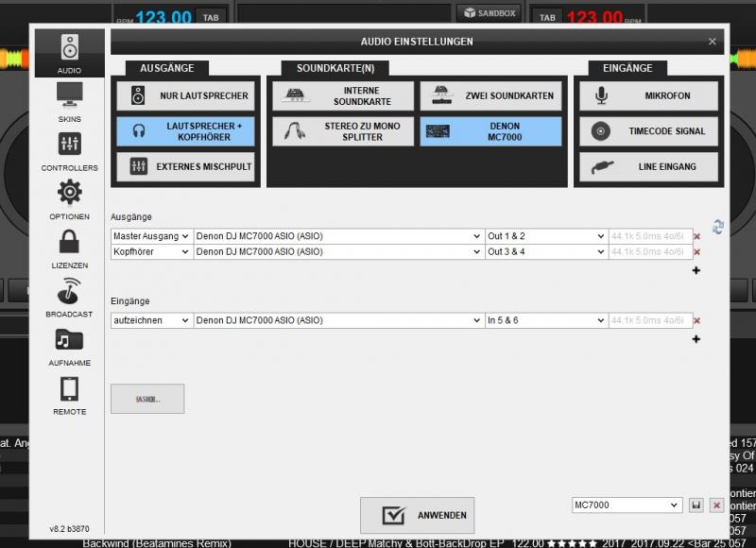The image size is (756, 548).
Task: Add a new input line
Action: click(696, 339)
